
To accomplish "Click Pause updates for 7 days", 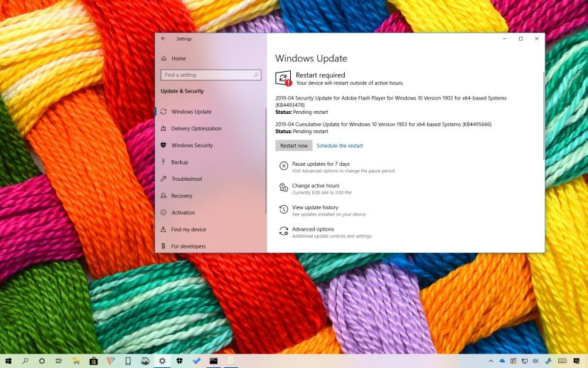I will click(321, 164).
